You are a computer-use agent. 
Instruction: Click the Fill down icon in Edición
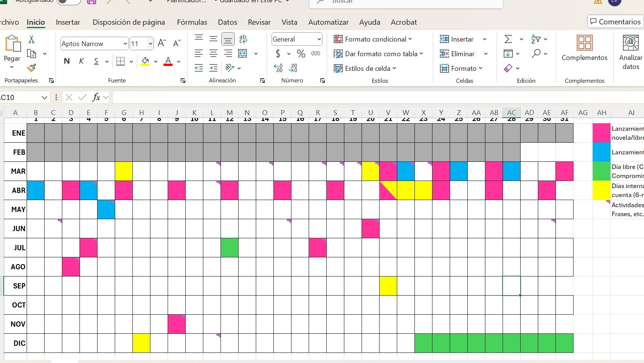point(508,54)
